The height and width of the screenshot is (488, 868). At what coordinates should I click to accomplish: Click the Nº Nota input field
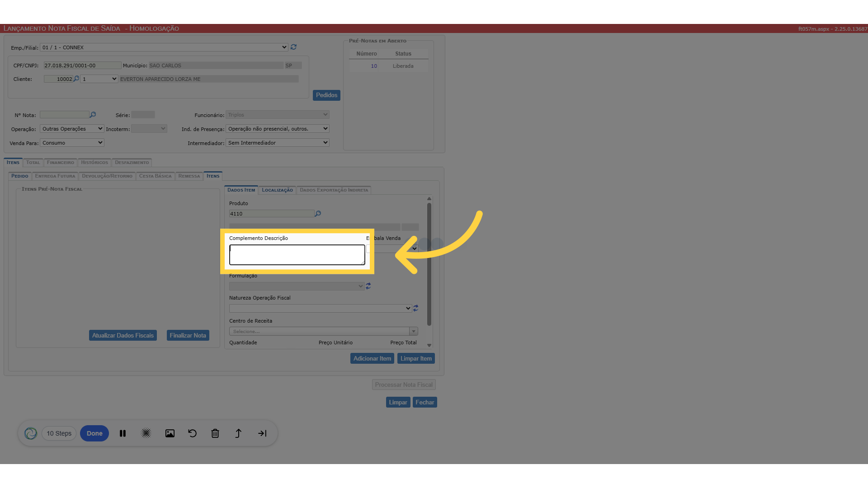click(x=65, y=115)
